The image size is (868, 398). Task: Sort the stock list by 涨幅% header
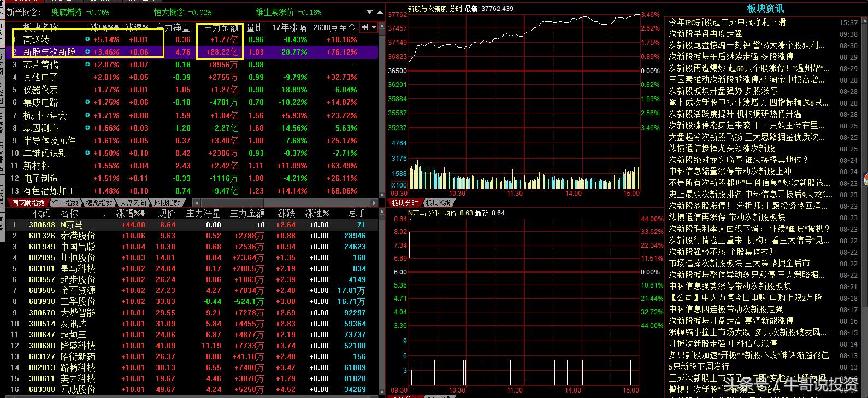point(131,213)
